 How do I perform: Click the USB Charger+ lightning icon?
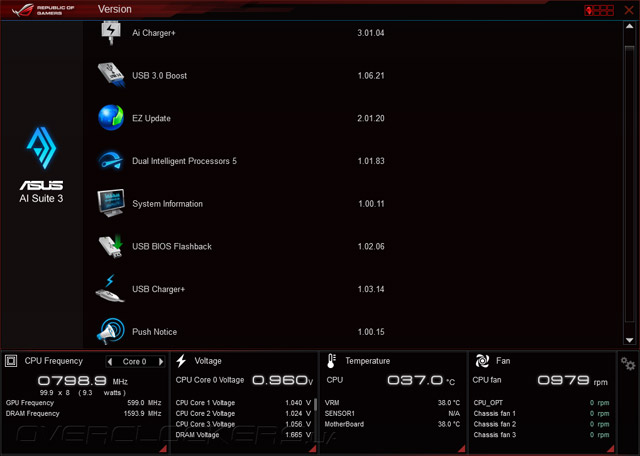[x=110, y=289]
